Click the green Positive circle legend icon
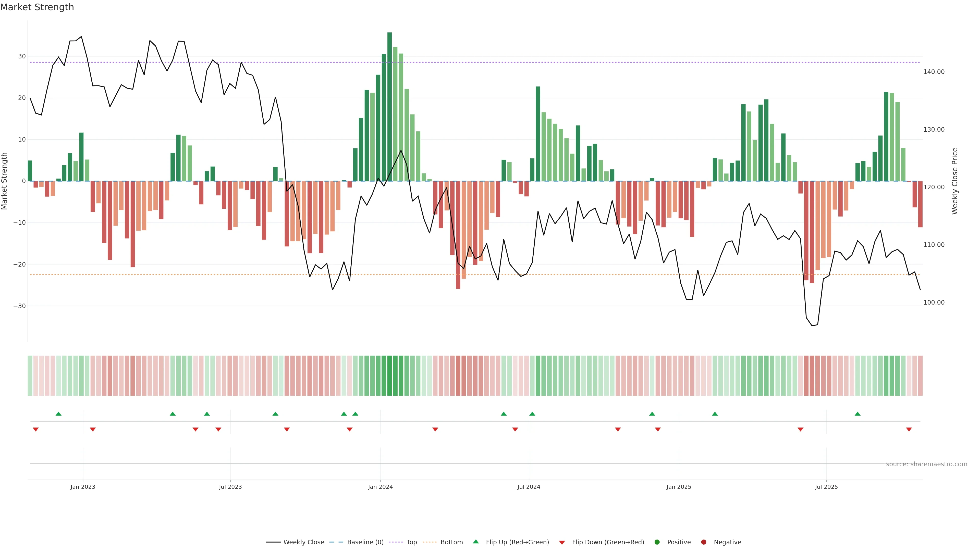The width and height of the screenshot is (980, 551). 657,542
